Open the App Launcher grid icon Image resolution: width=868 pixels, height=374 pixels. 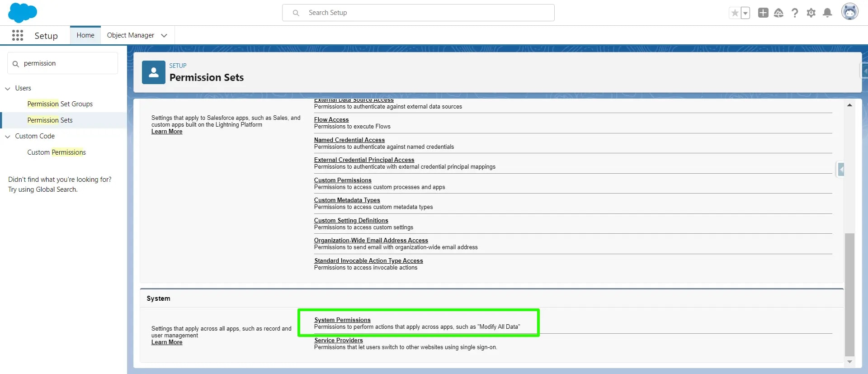[x=18, y=35]
